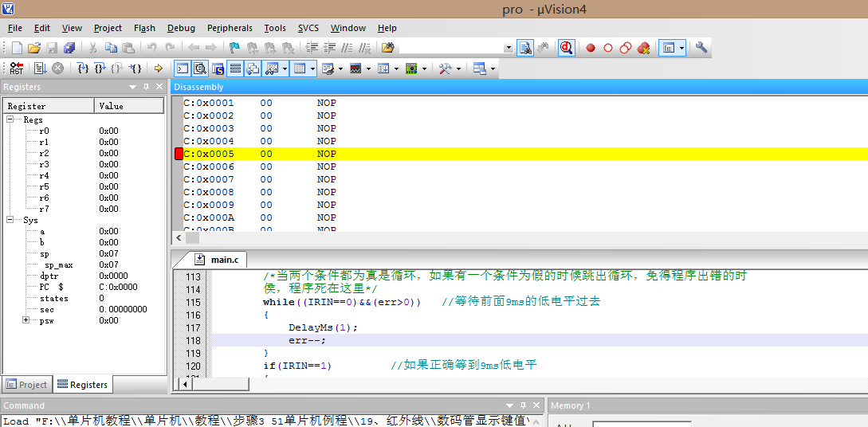
Task: Open a file using the folder icon
Action: tap(34, 48)
